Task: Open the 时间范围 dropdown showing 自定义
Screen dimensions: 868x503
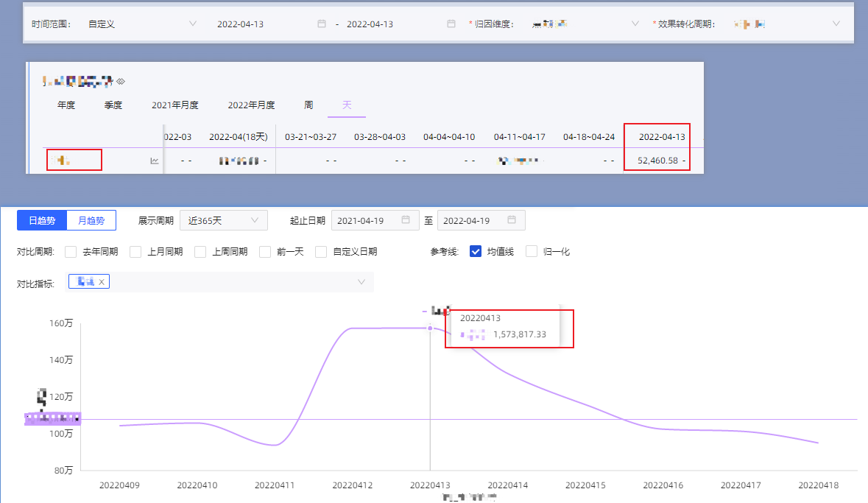Action: (x=140, y=24)
